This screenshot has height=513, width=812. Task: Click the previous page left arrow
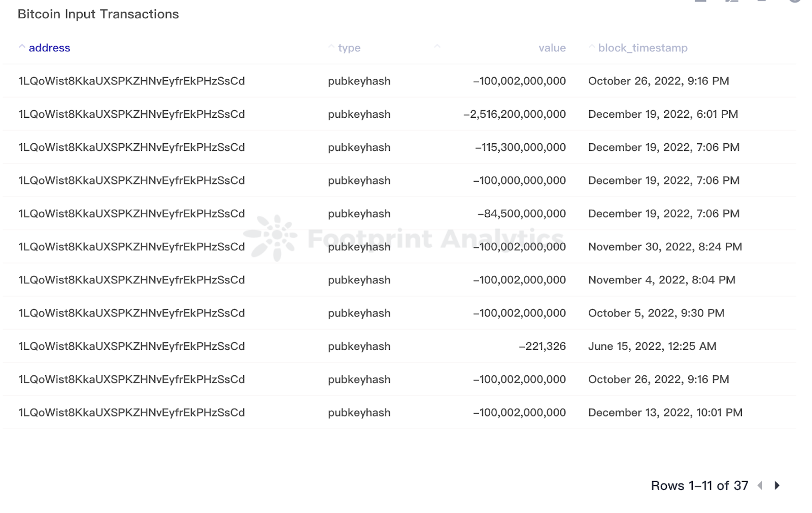pyautogui.click(x=759, y=486)
